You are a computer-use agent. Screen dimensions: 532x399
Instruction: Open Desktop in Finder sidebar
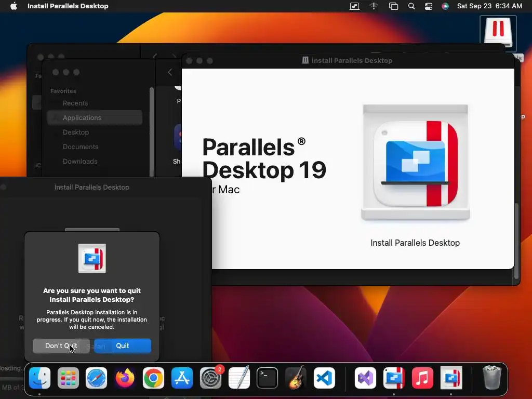click(x=76, y=132)
